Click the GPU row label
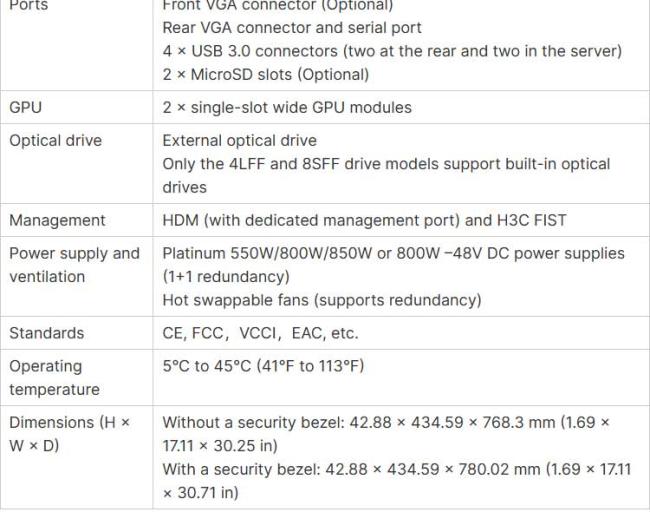The width and height of the screenshot is (650, 512). (25, 107)
